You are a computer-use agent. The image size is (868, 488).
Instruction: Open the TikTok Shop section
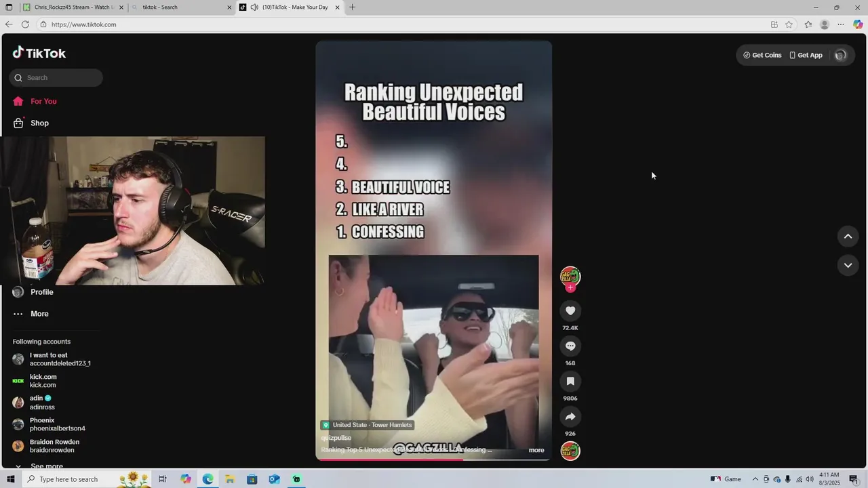pyautogui.click(x=31, y=123)
